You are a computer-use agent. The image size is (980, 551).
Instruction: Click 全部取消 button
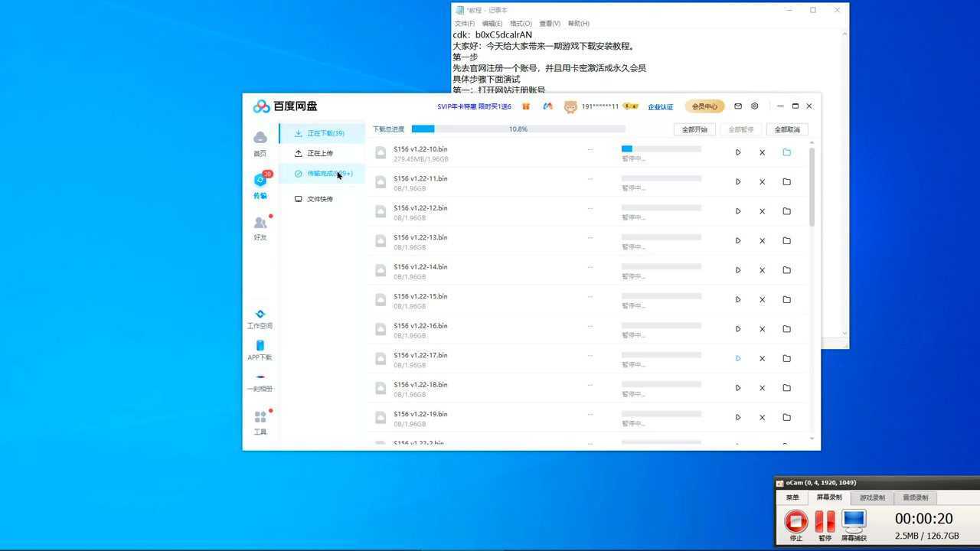[787, 130]
